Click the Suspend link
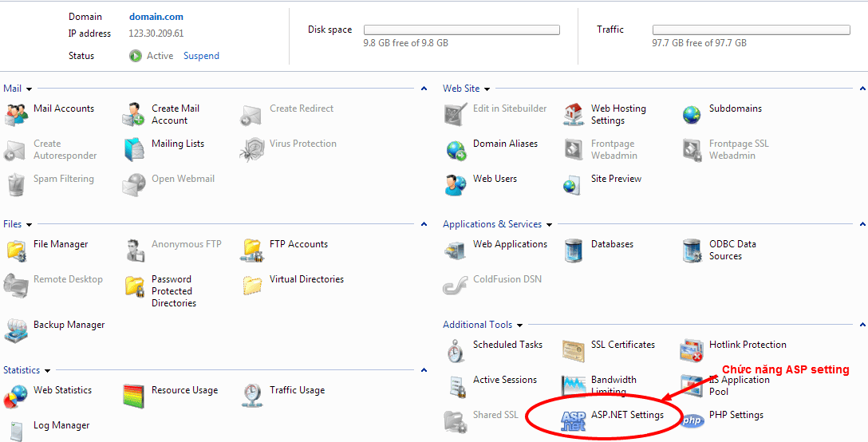 201,56
